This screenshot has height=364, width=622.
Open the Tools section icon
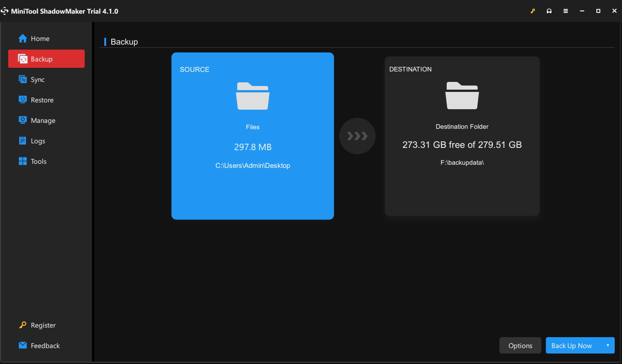22,161
